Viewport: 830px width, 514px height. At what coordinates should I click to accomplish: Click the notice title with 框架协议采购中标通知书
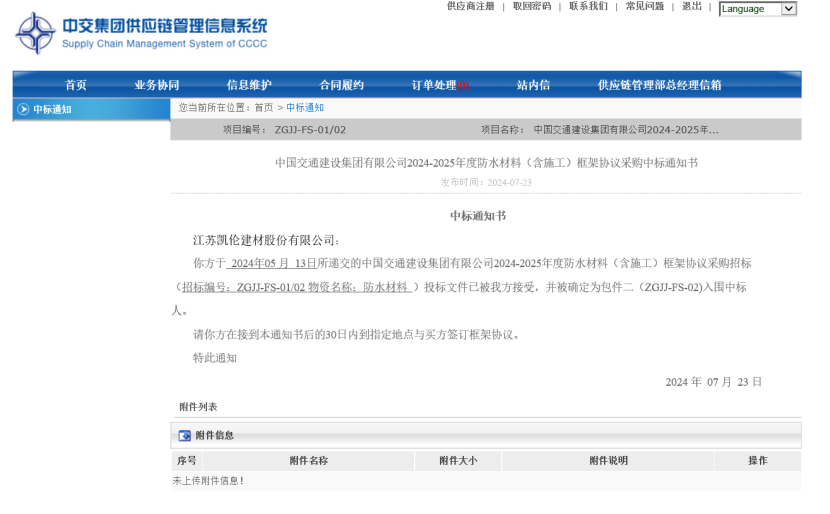(486, 163)
